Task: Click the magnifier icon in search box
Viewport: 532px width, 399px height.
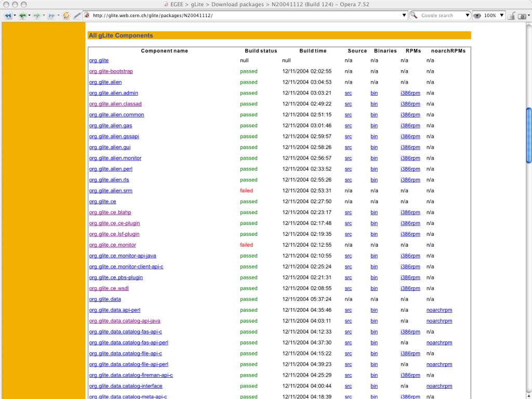Action: (414, 15)
